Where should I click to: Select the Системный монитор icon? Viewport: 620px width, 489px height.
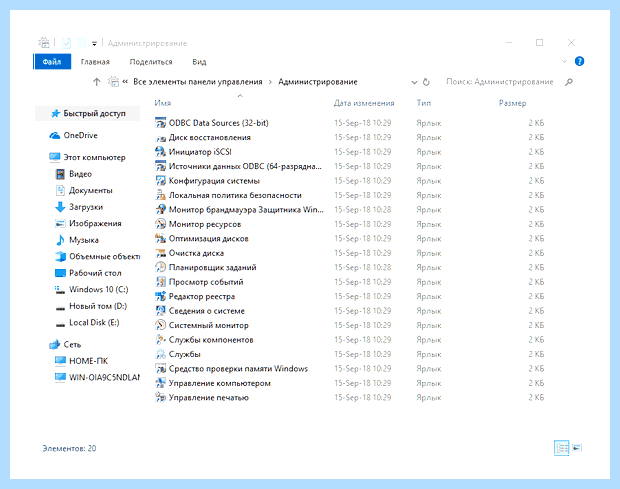(160, 325)
